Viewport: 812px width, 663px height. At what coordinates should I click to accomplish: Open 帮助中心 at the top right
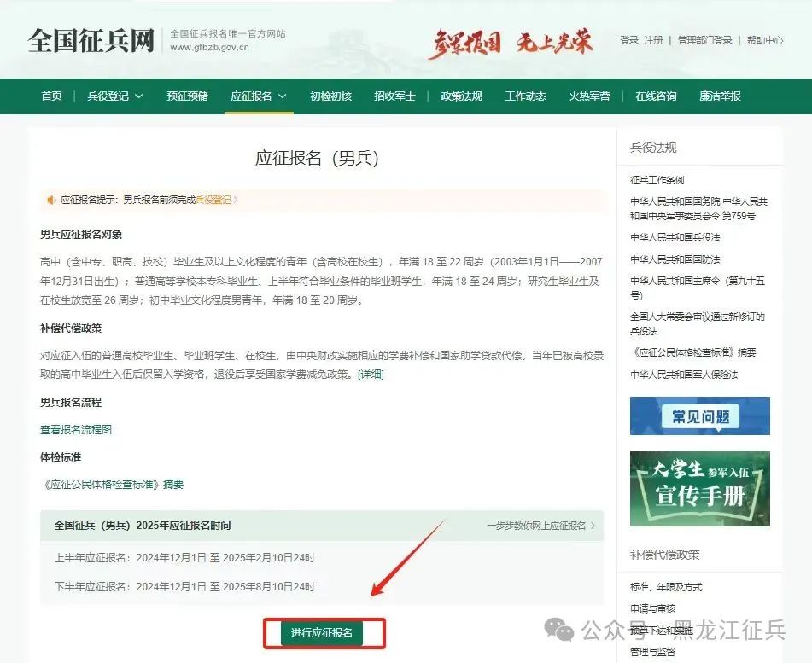click(765, 39)
